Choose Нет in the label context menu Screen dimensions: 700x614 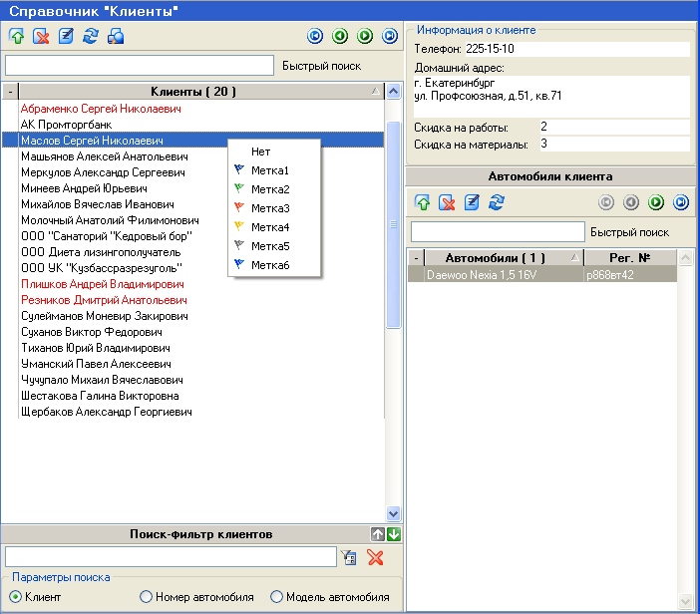260,152
